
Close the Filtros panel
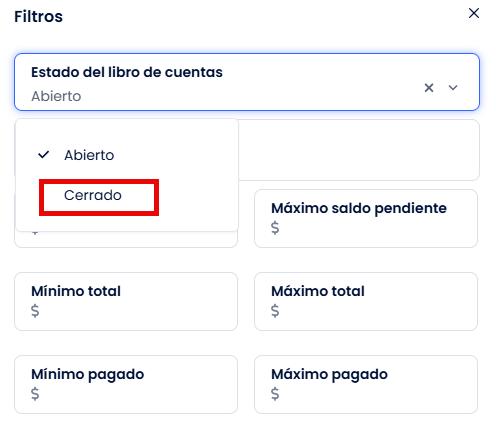(x=474, y=13)
